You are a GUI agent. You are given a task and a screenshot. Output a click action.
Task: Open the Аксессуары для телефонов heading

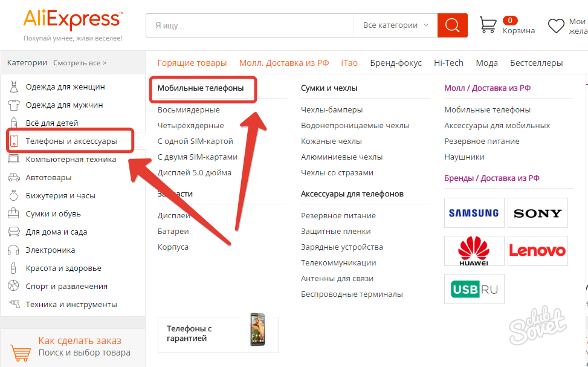[x=352, y=194]
